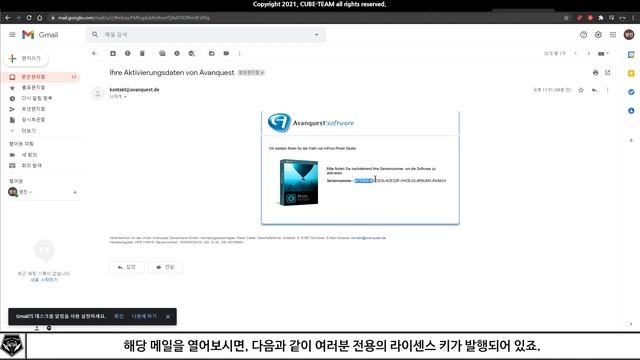Click the Gmail logo
The image size is (640, 360).
(40, 35)
